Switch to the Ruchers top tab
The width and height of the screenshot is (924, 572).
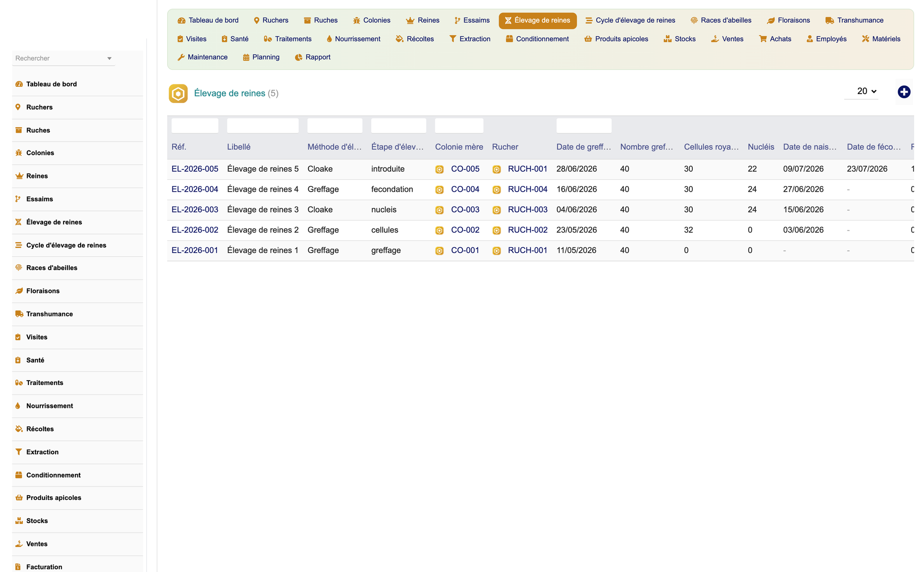pos(271,20)
